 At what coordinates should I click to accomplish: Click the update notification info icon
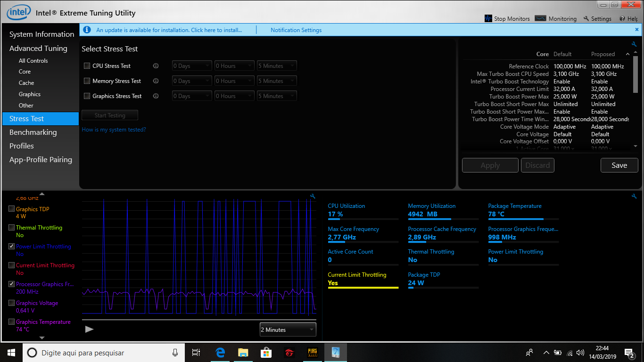pyautogui.click(x=87, y=30)
